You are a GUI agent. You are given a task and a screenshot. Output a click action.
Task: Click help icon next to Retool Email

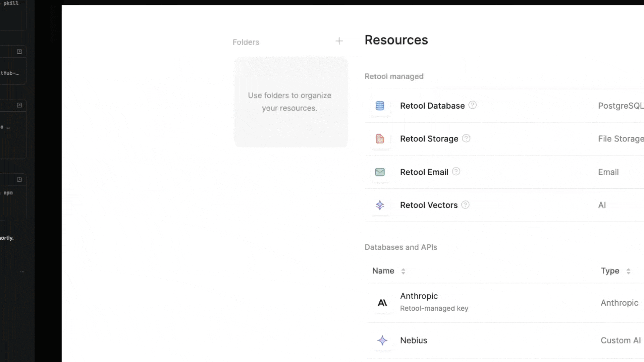(456, 172)
